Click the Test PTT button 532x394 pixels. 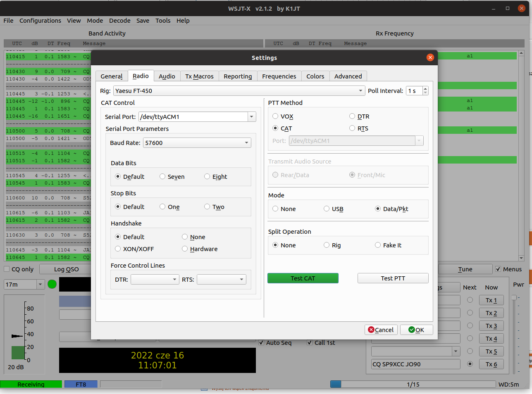tap(393, 278)
